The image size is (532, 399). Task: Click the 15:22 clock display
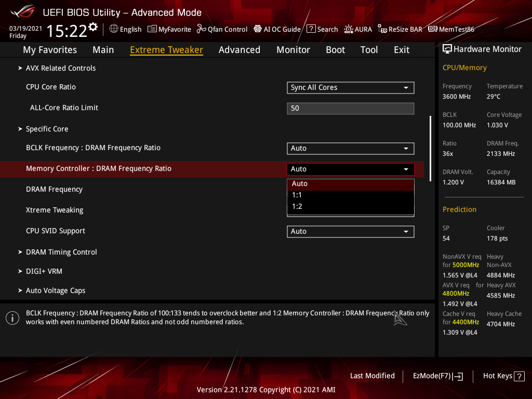[x=67, y=31]
